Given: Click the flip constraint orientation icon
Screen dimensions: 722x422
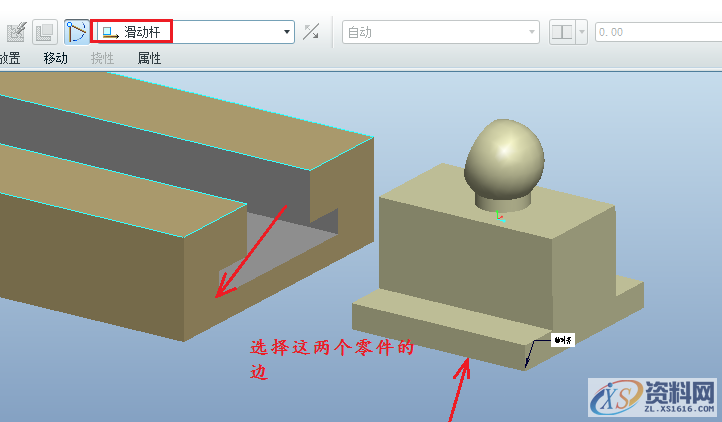Looking at the screenshot, I should (x=311, y=32).
